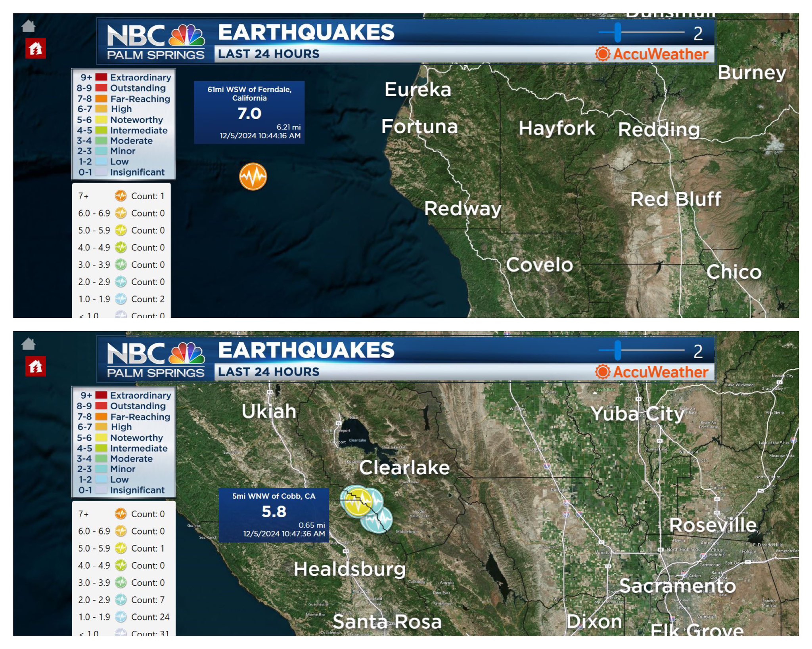Click the orange Far-Reaching 7-8 swatch in bottom legend
This screenshot has height=649, width=812.
tap(101, 416)
